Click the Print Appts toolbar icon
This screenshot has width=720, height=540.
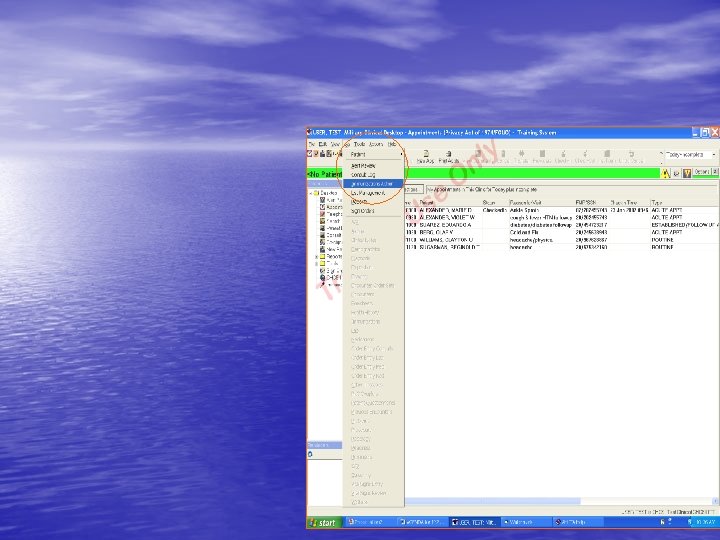coord(449,157)
